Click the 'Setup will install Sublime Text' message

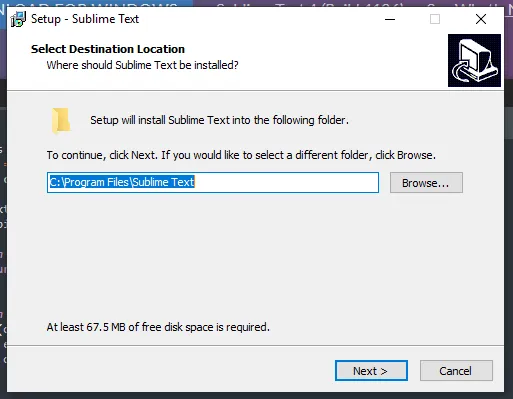point(219,120)
